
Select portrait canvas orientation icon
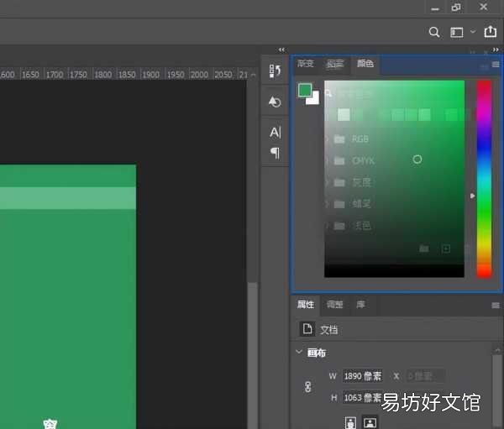(x=350, y=423)
